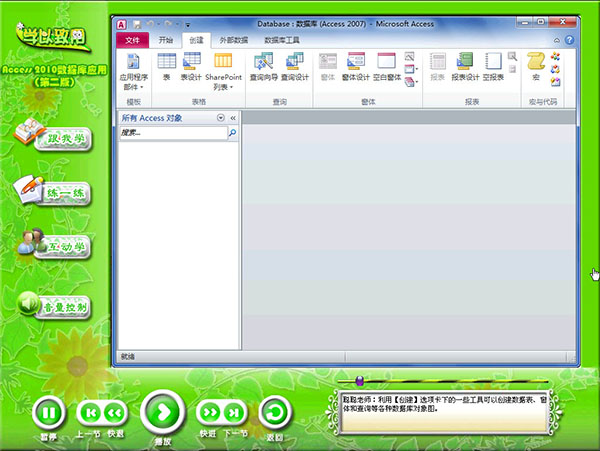
Task: Pause playback with the 暂停 button
Action: pos(49,413)
